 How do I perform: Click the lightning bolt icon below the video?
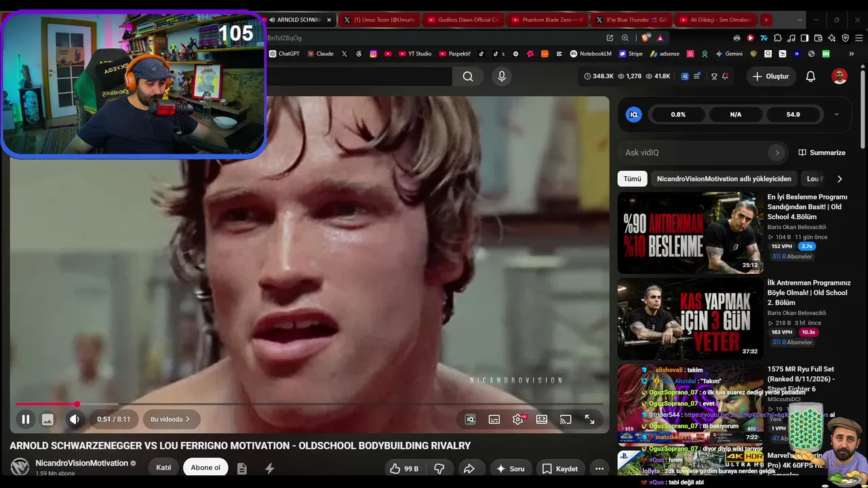coord(269,468)
